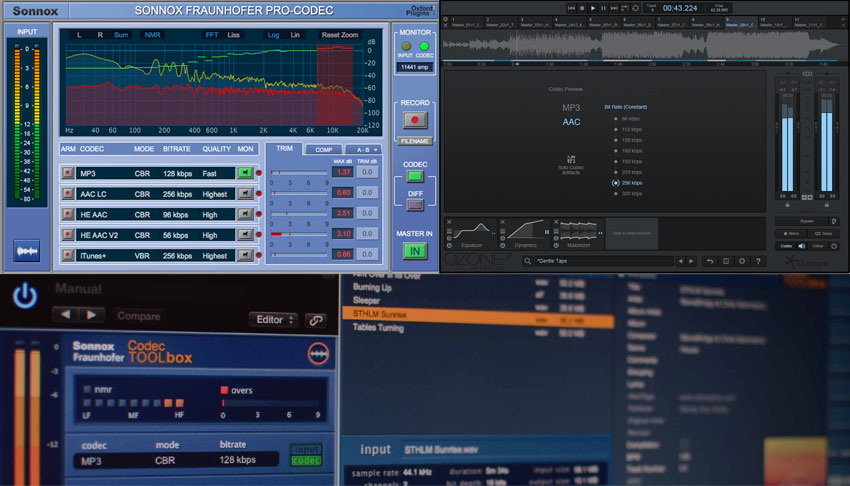Click the Compare button in Codec Toolbox
This screenshot has height=486, width=850.
(138, 316)
